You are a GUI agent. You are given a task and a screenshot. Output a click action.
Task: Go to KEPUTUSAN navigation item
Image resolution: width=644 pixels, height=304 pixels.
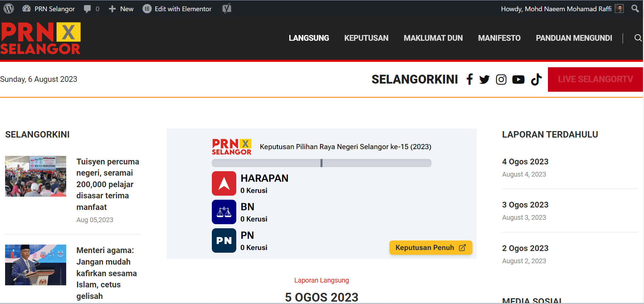coord(366,38)
